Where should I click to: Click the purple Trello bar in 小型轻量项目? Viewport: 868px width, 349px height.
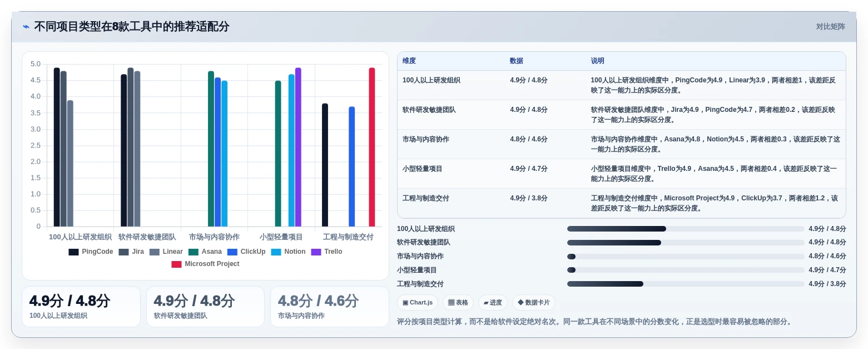298,147
